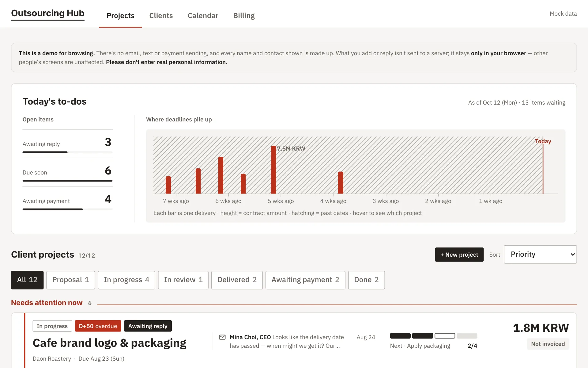Click the 7 wks ago axis label
This screenshot has width=588, height=368.
(x=176, y=201)
